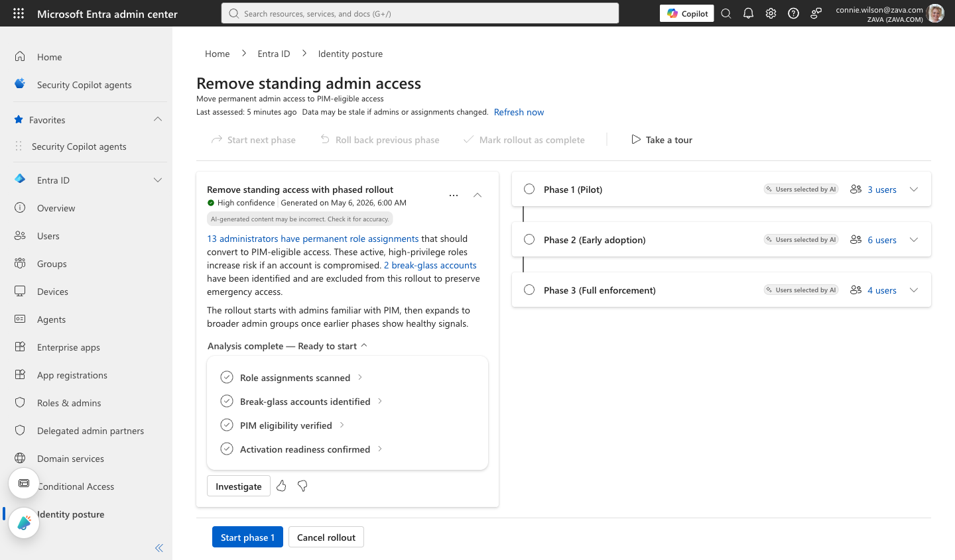The width and height of the screenshot is (955, 560).
Task: Expand PIM eligibility verified step
Action: 342,425
